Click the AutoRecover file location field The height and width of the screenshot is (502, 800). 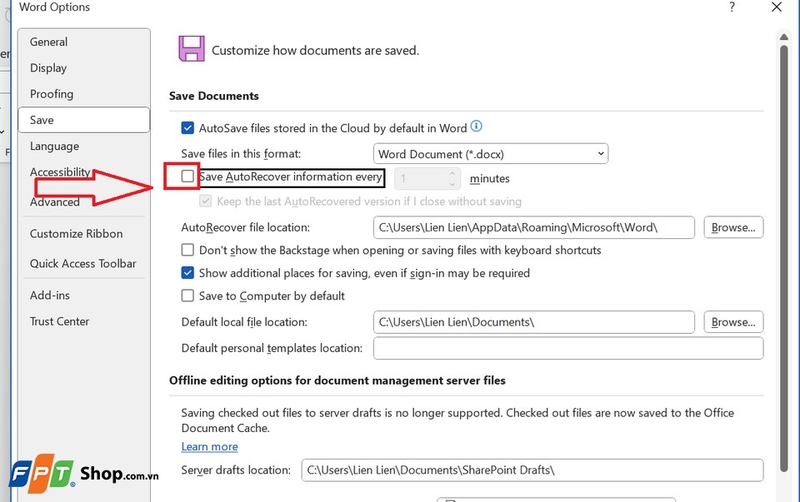pos(534,228)
